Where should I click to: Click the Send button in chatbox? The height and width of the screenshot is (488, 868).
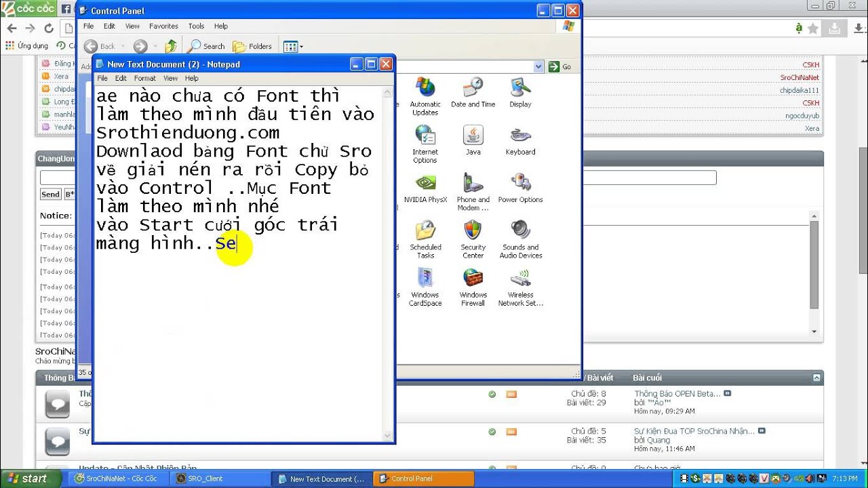(x=50, y=194)
